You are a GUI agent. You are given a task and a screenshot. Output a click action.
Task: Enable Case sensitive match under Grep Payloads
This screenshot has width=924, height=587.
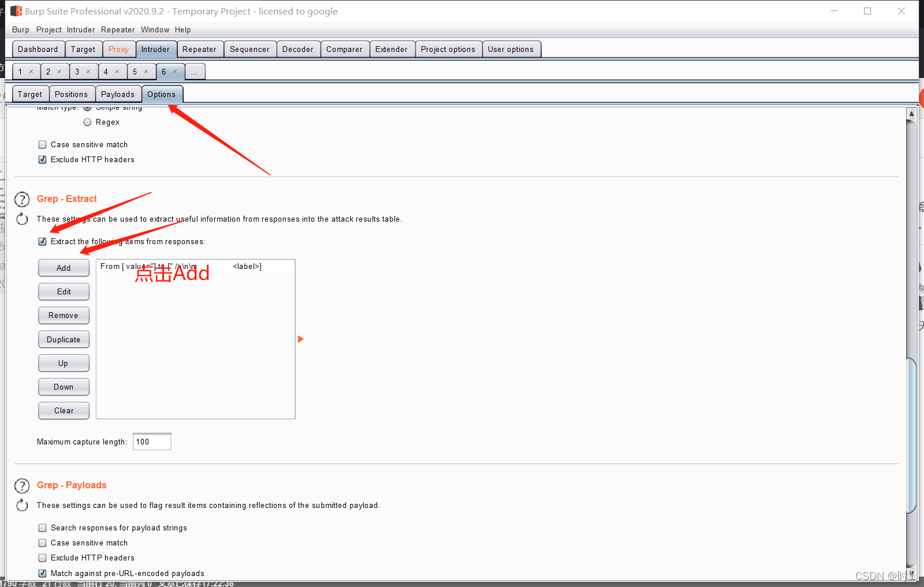42,543
